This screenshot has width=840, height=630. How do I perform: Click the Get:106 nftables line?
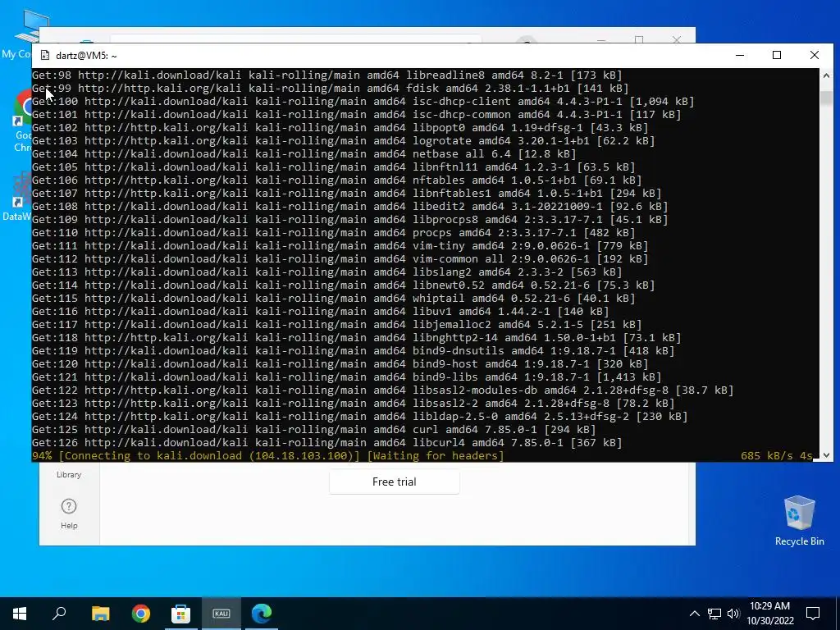click(336, 180)
